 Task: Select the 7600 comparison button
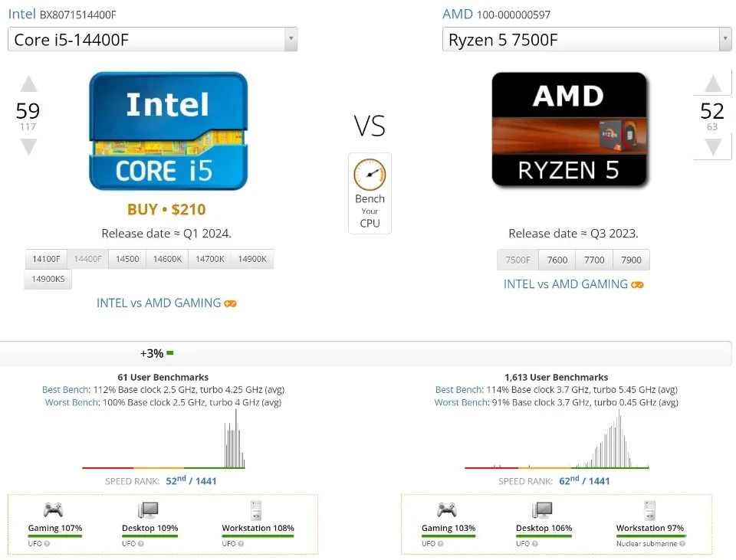tap(557, 260)
